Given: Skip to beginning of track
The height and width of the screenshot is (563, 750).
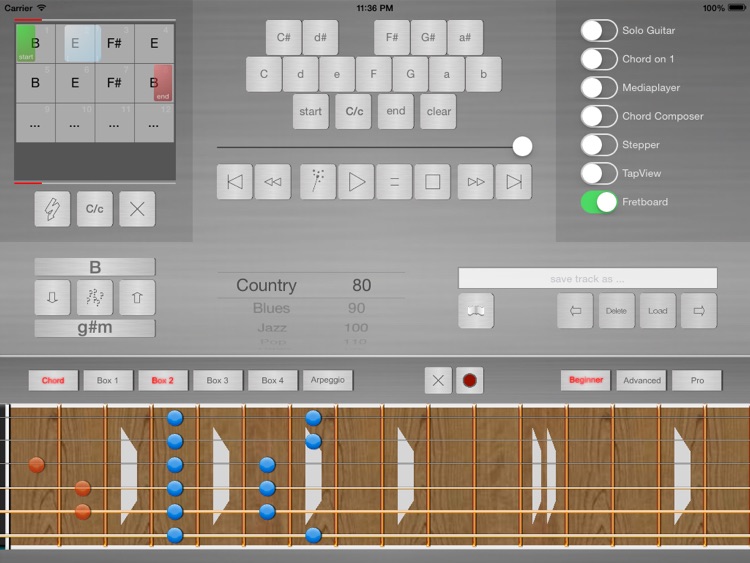Looking at the screenshot, I should (234, 182).
